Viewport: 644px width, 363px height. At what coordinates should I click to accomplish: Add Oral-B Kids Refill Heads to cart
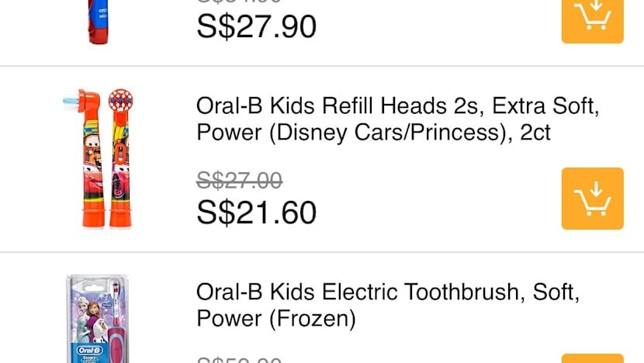point(592,199)
